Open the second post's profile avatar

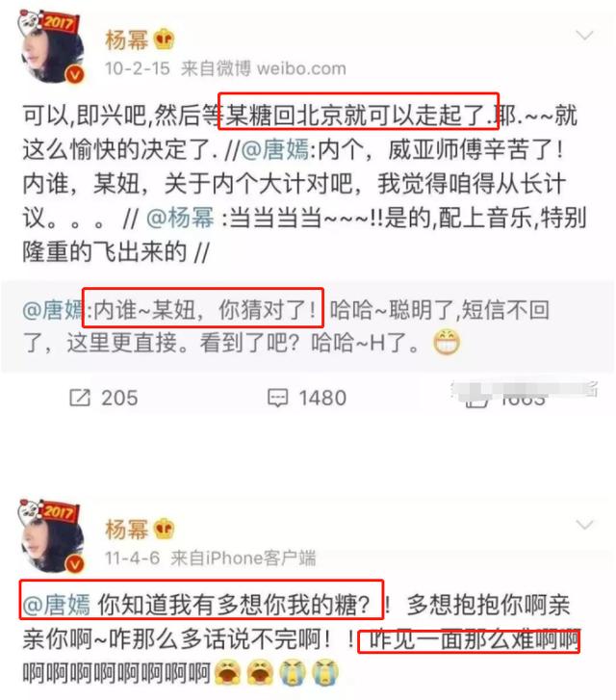[x=52, y=537]
